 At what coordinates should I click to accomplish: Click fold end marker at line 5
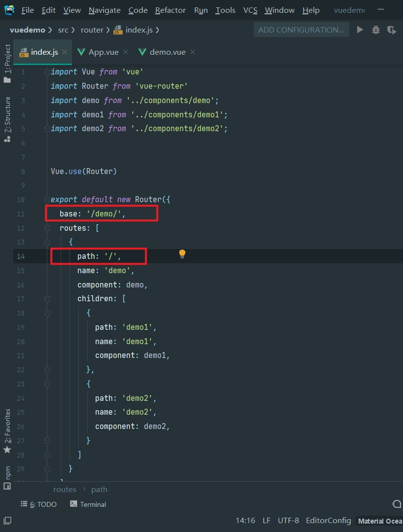point(47,129)
